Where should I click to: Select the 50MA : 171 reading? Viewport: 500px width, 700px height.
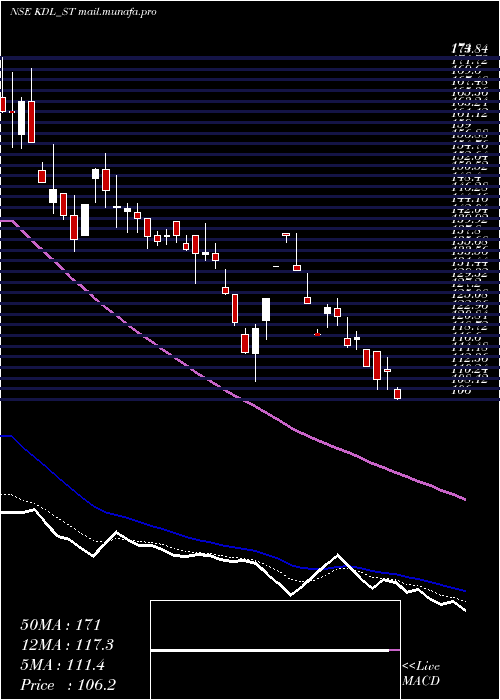(x=61, y=625)
